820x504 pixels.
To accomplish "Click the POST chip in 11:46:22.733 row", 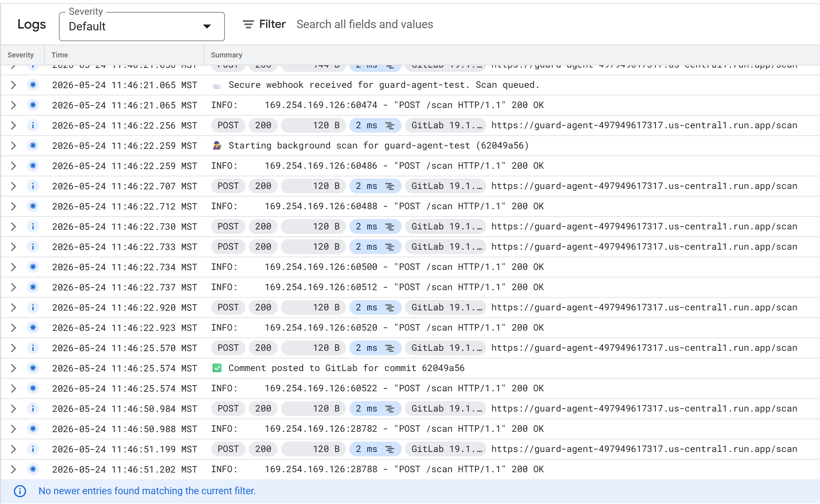I will click(x=228, y=247).
